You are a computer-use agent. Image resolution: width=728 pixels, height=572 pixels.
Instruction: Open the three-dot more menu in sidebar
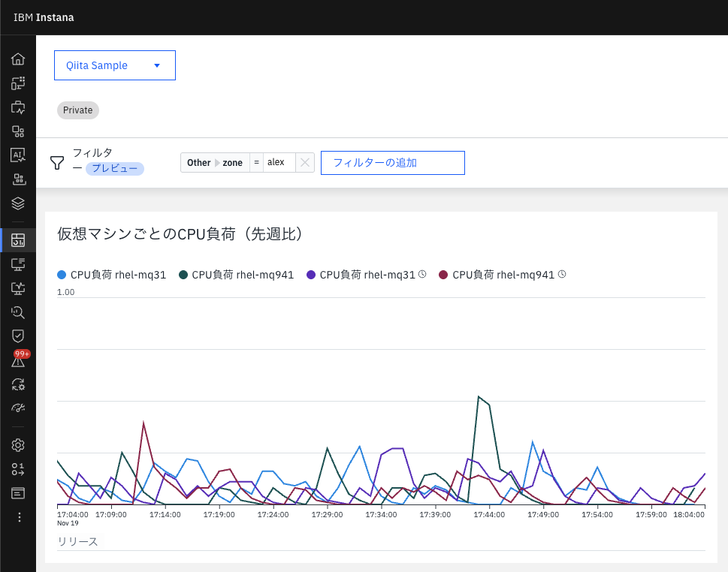click(19, 517)
